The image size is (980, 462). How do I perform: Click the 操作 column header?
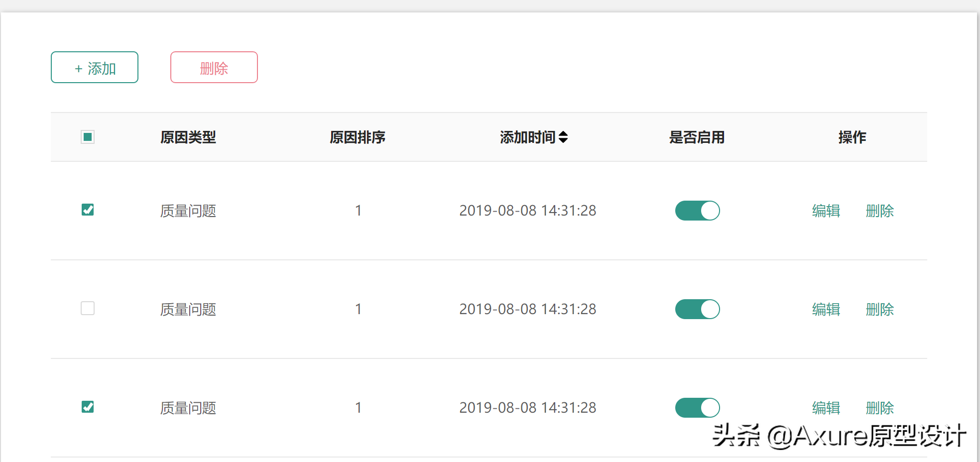click(x=853, y=137)
